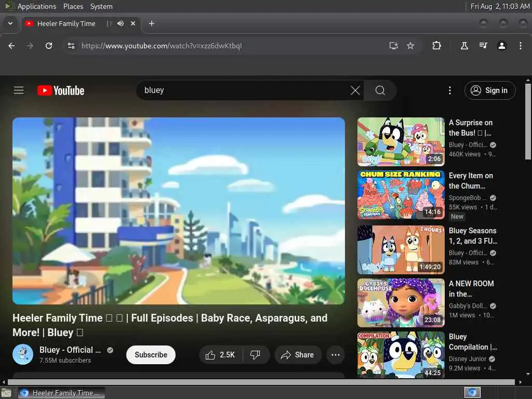Click 7.55M subscribers text

(x=65, y=361)
